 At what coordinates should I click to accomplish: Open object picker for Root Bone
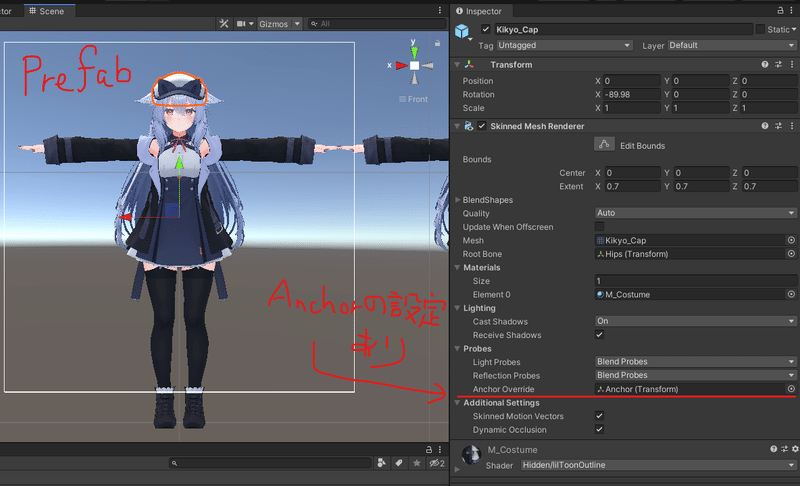[x=791, y=253]
